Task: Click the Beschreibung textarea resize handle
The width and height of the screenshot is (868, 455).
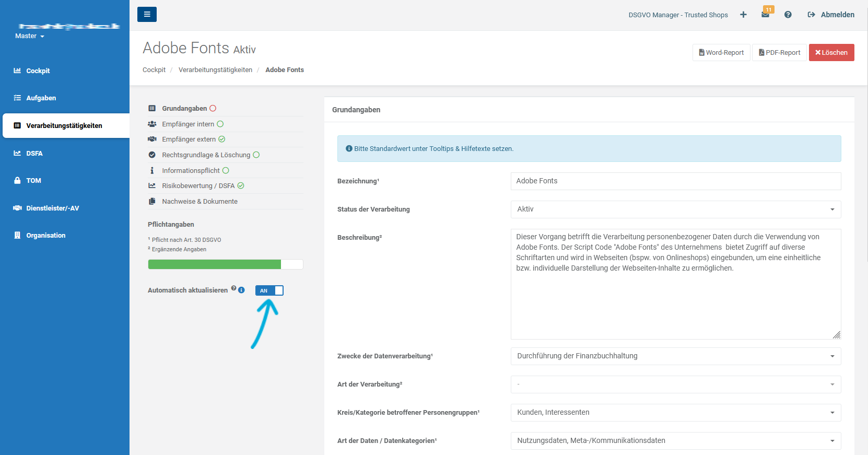Action: pyautogui.click(x=837, y=335)
